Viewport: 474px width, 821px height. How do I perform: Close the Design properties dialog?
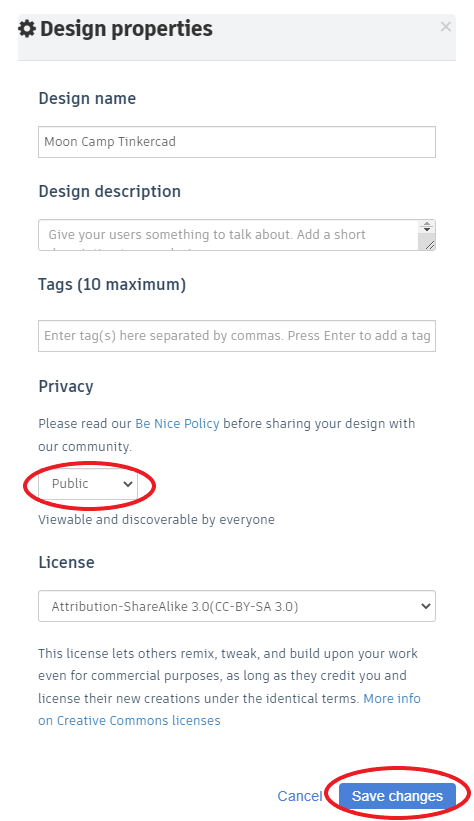[x=445, y=26]
